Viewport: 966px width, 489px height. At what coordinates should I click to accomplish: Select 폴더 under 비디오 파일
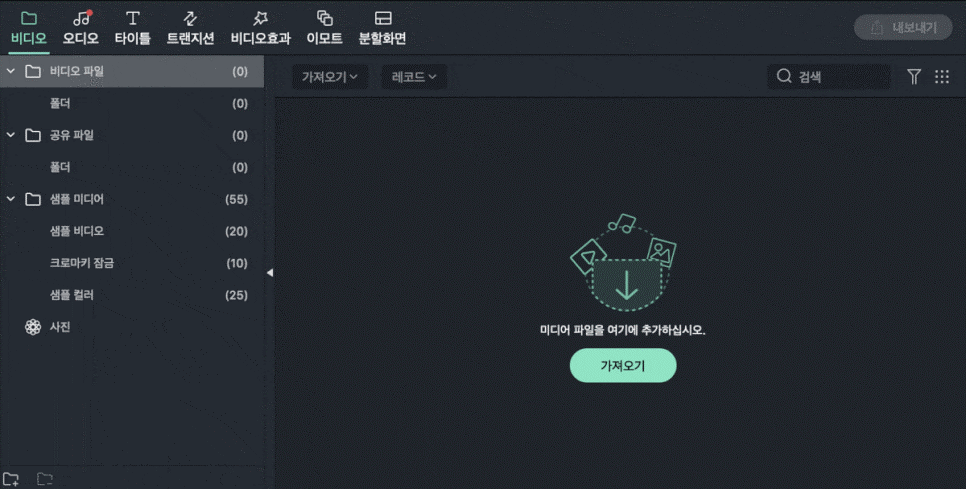coord(132,103)
